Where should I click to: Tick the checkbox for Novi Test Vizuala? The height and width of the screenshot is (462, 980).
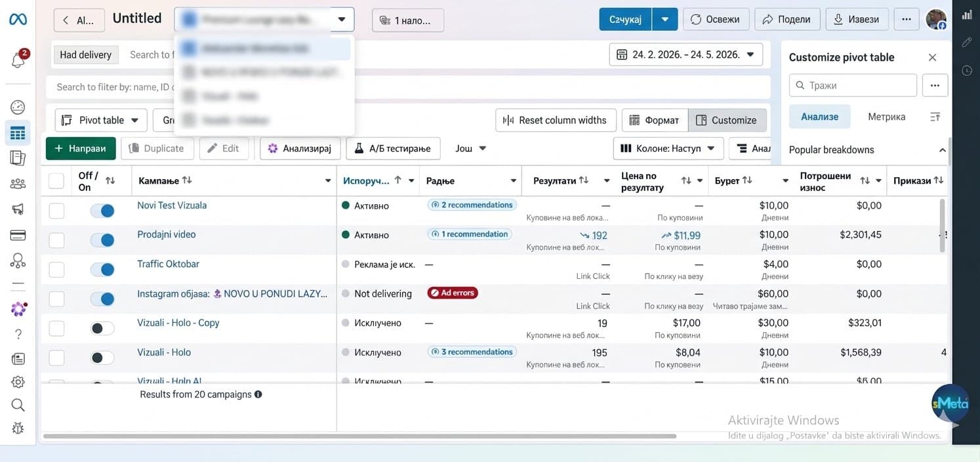56,211
